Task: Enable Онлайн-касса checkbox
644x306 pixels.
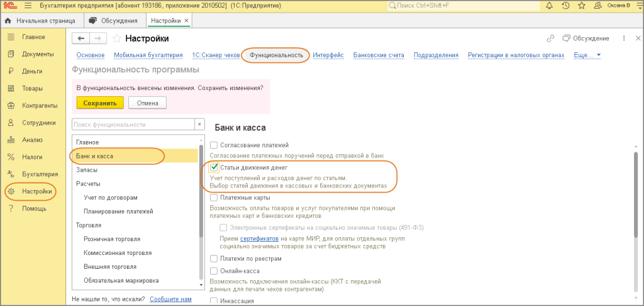Action: [x=214, y=271]
